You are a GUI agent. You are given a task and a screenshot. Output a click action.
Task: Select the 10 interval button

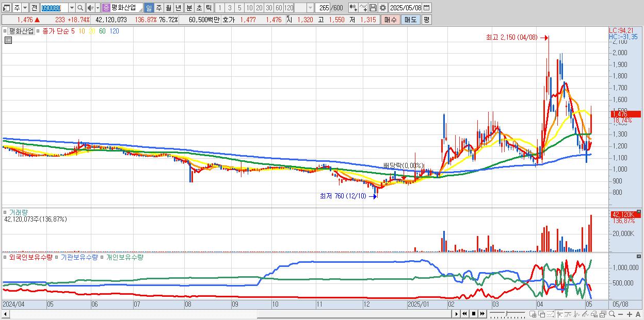pos(249,8)
